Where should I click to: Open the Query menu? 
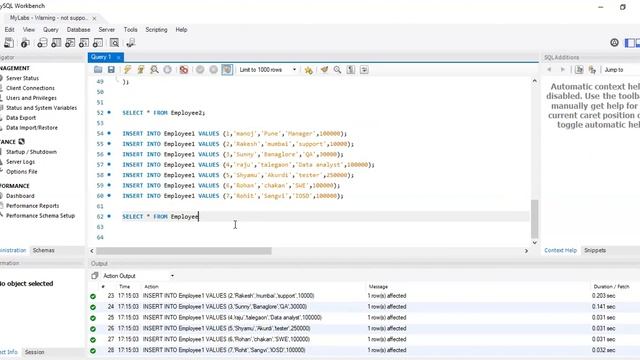51,30
